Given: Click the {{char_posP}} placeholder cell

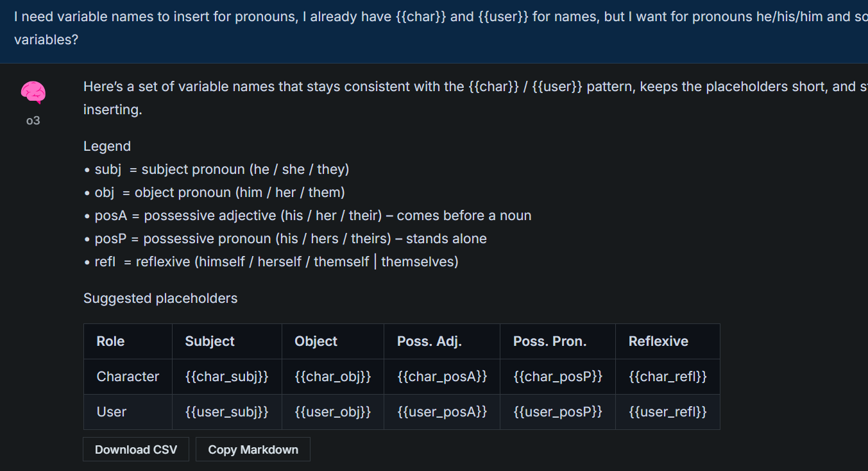Looking at the screenshot, I should (558, 377).
